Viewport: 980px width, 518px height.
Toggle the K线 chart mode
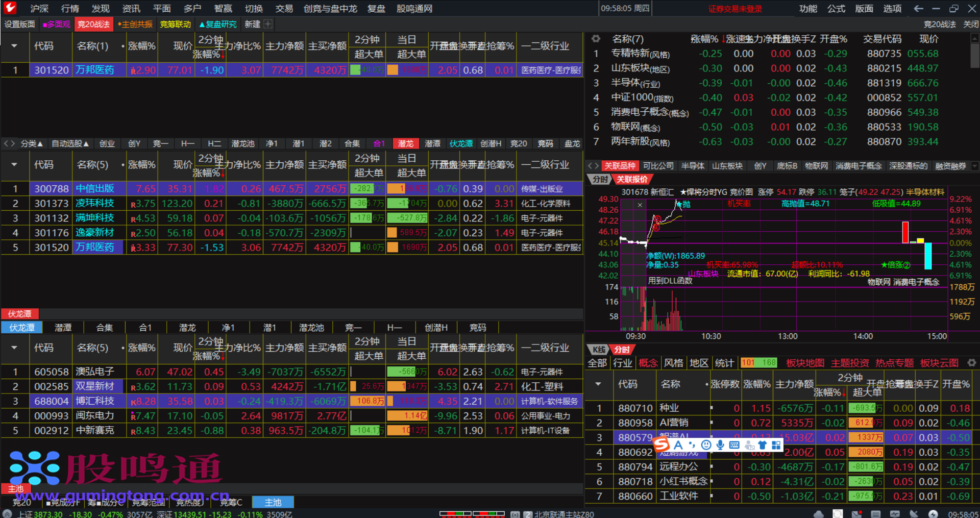598,350
